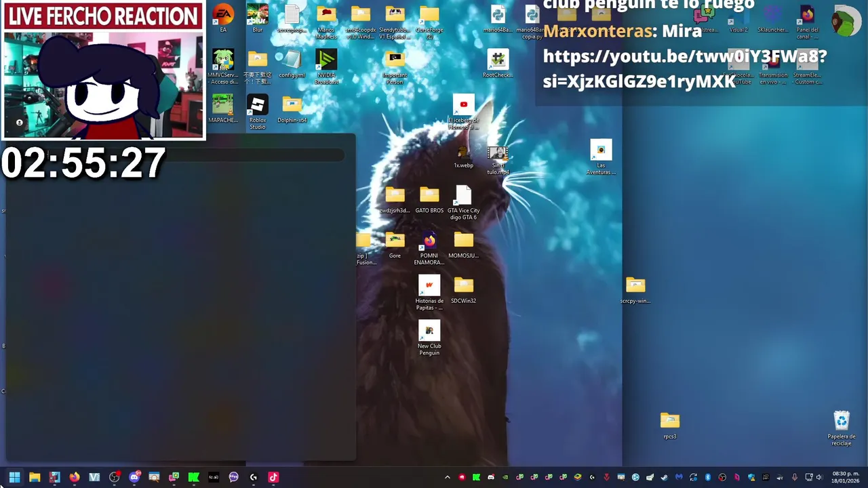Open the Dolphin-x64 folder
Screen dimensions: 868x488
[292, 108]
